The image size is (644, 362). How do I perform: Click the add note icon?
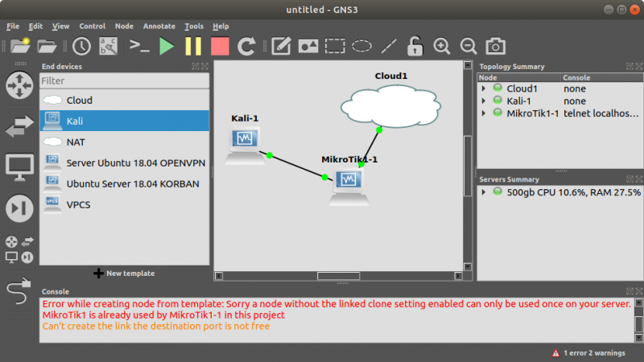tap(281, 46)
